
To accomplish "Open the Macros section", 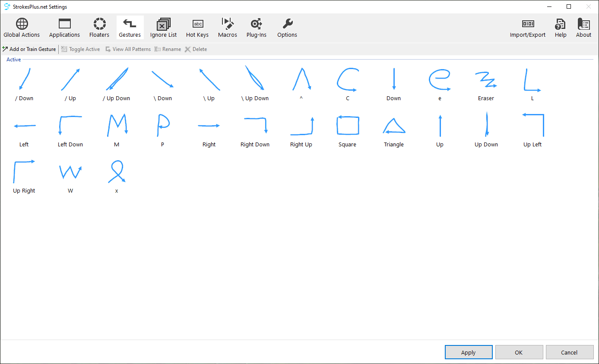I will coord(228,28).
